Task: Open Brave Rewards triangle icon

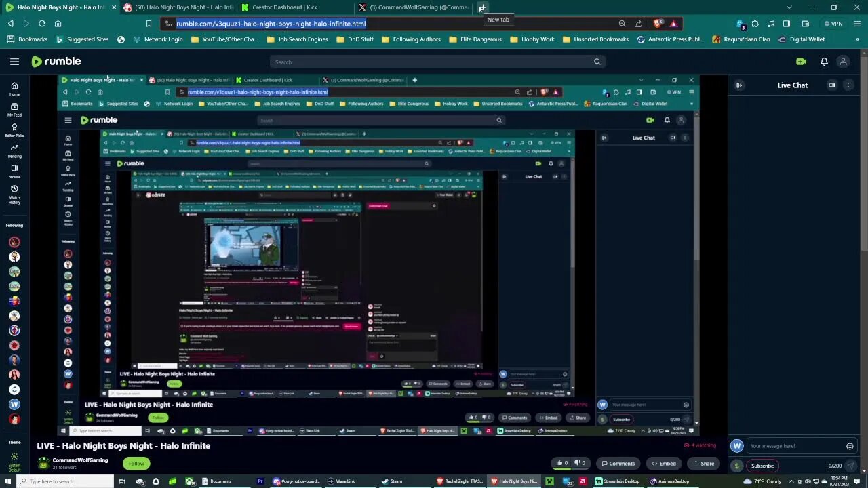Action: coord(673,24)
